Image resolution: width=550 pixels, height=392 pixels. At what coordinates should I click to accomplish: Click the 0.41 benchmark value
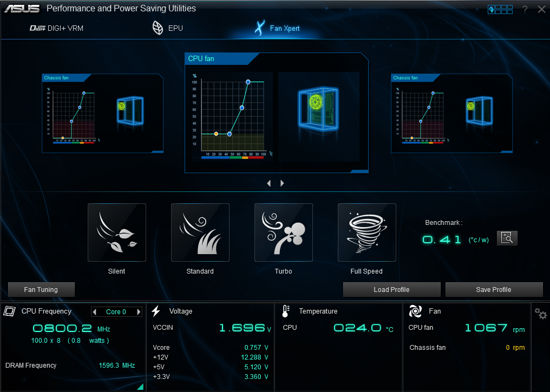(x=442, y=240)
